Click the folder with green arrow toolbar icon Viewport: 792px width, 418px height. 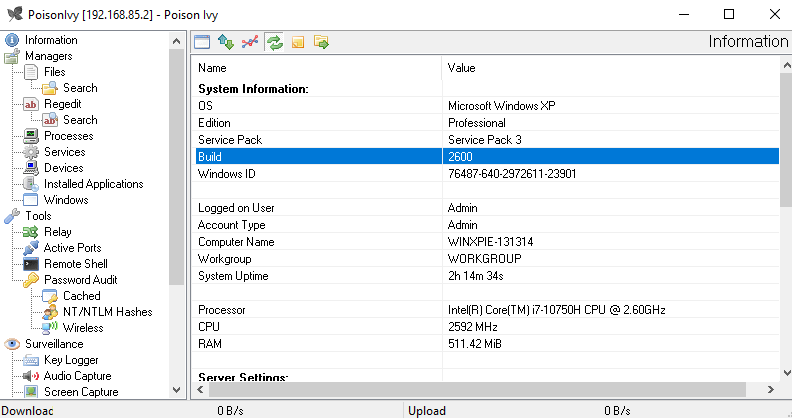(x=322, y=42)
